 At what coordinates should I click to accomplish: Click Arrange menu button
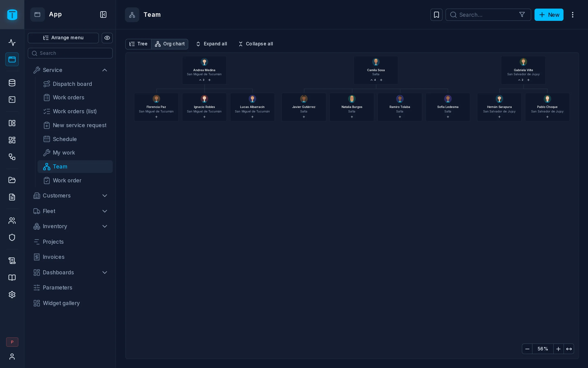pos(63,38)
